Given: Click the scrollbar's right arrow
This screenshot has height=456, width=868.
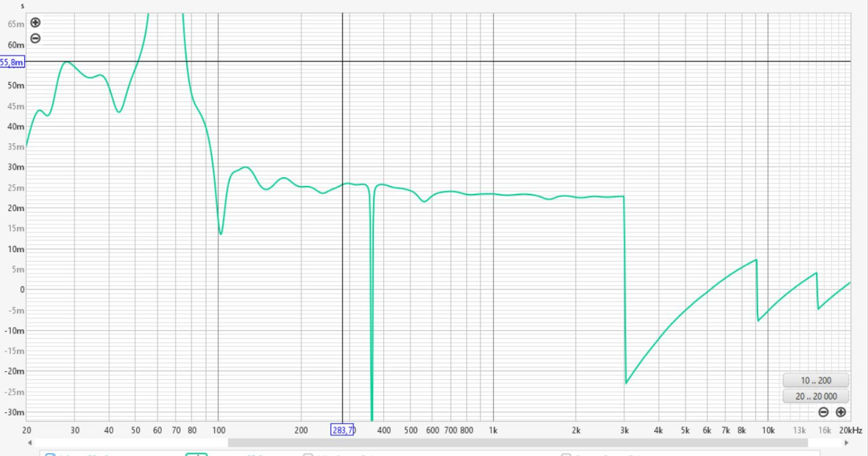Looking at the screenshot, I should 846,443.
